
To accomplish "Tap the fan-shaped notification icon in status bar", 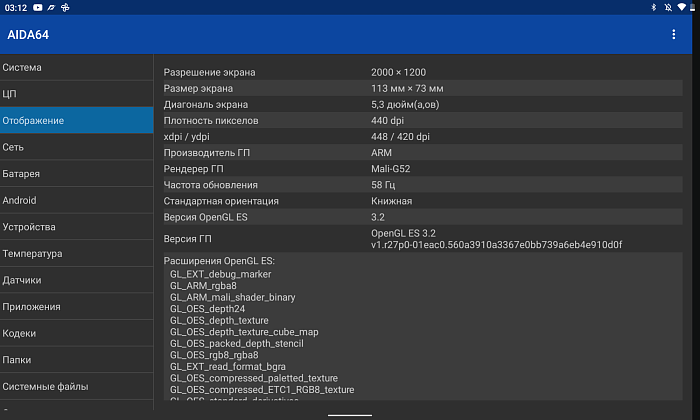I will pos(65,7).
